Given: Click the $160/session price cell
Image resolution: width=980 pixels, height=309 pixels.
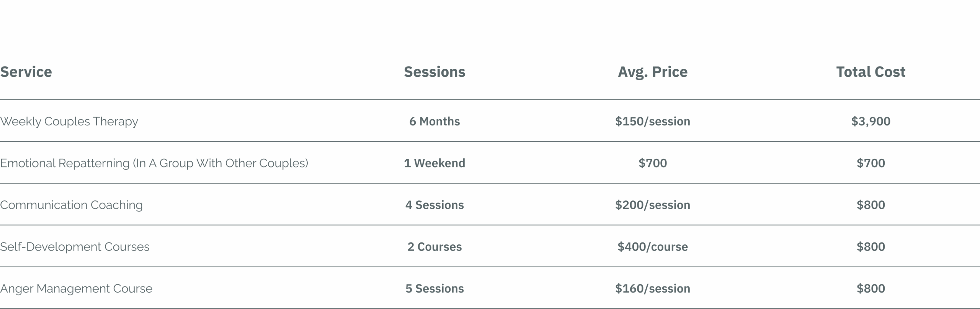Looking at the screenshot, I should point(653,288).
